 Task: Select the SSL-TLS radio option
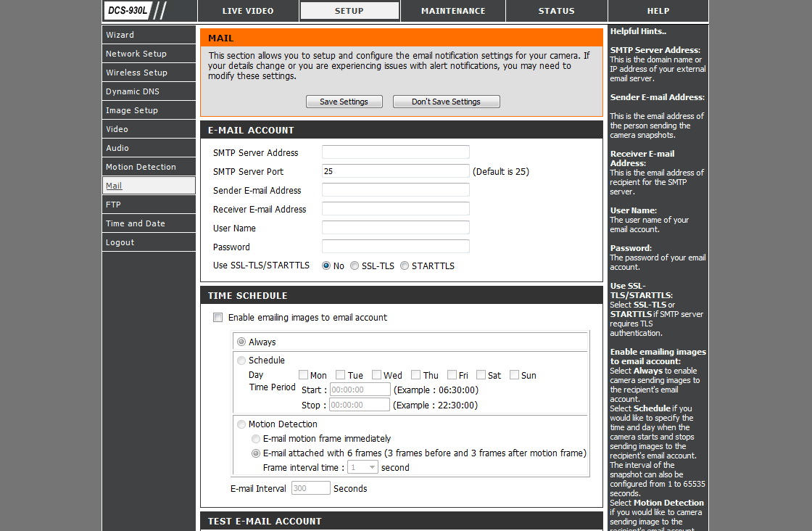355,266
